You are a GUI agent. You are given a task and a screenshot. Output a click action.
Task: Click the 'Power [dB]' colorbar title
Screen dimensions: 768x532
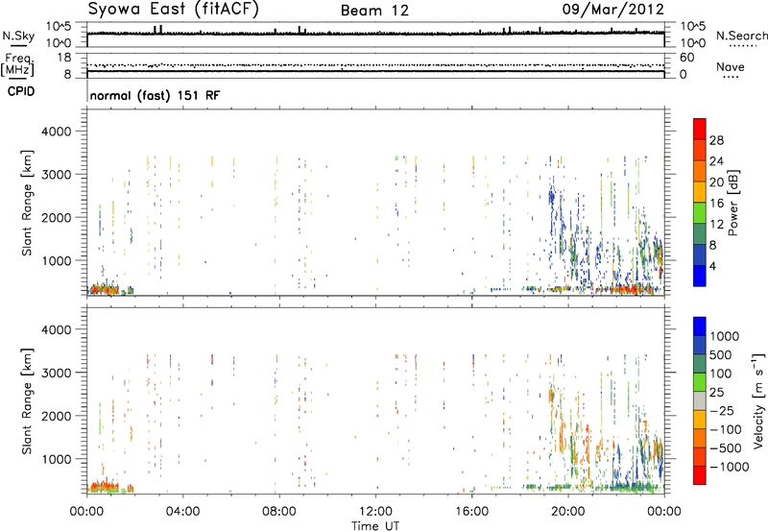732,203
